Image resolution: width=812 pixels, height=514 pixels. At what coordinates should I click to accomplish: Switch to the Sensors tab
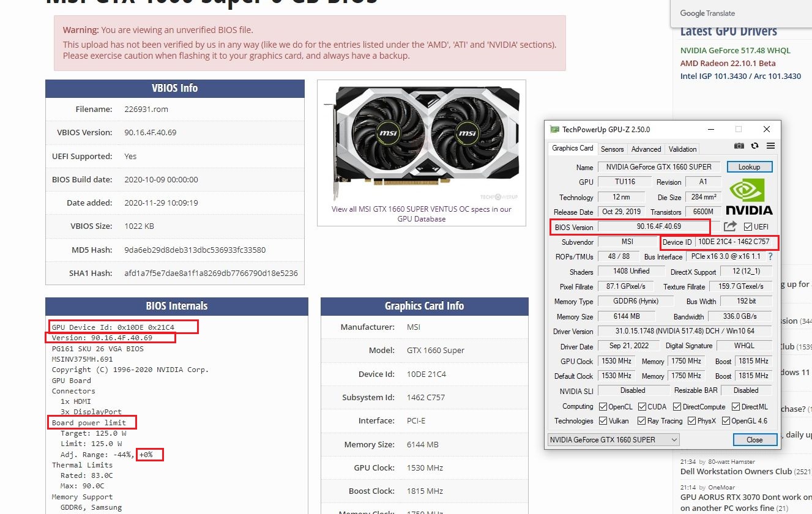click(x=613, y=149)
